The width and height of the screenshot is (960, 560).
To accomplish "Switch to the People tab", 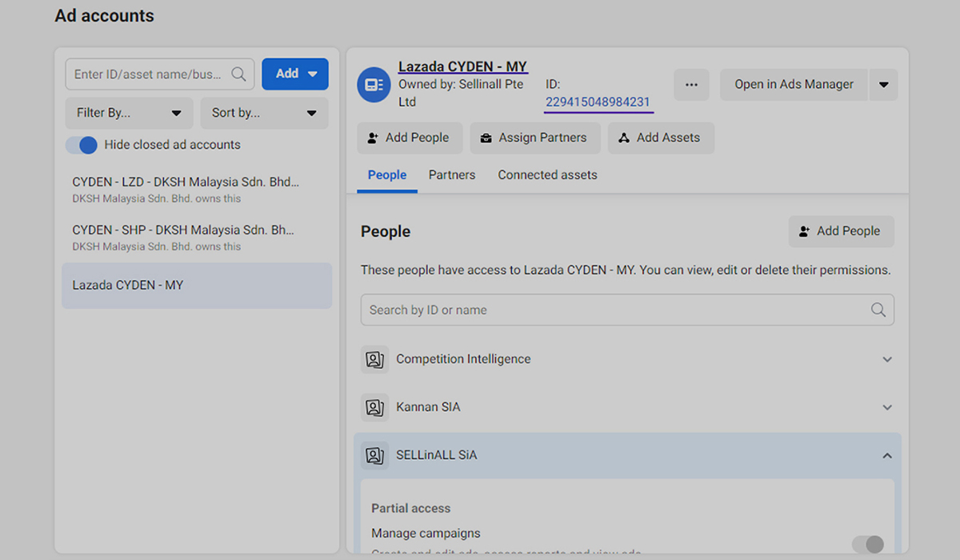I will 387,175.
